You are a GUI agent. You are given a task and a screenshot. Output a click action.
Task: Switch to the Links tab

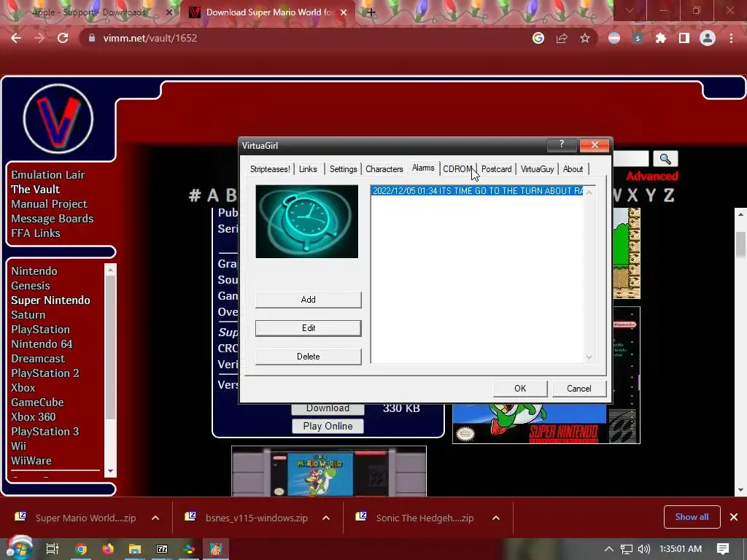(x=308, y=169)
